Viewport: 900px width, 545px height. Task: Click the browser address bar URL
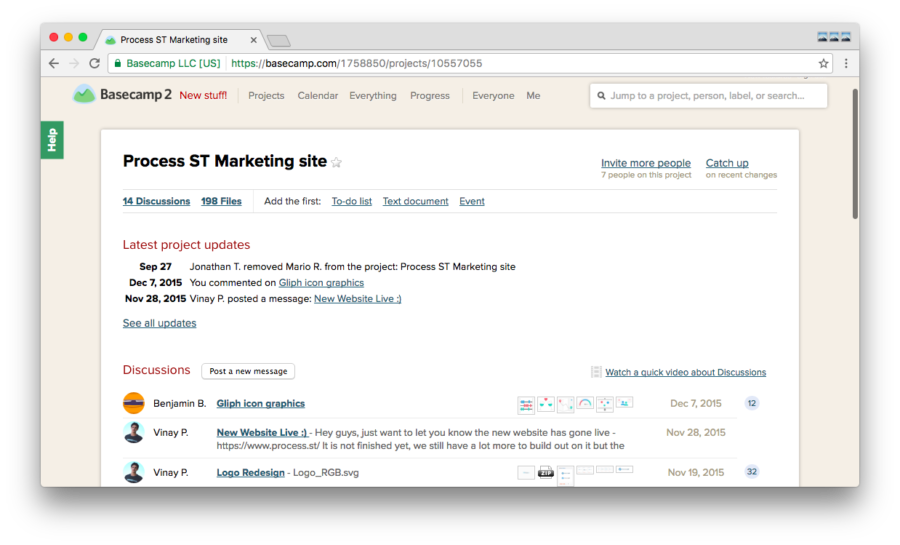coord(356,64)
